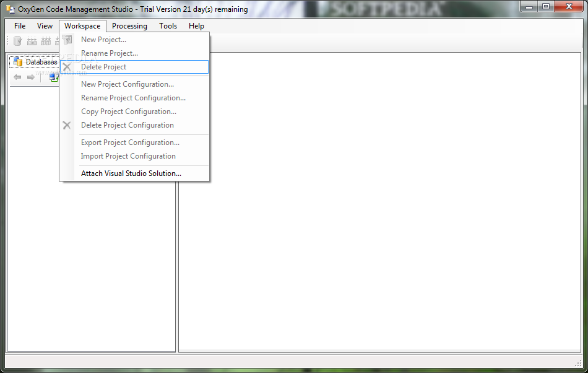Click the back arrow in Databases panel
The image size is (588, 373).
pos(17,77)
